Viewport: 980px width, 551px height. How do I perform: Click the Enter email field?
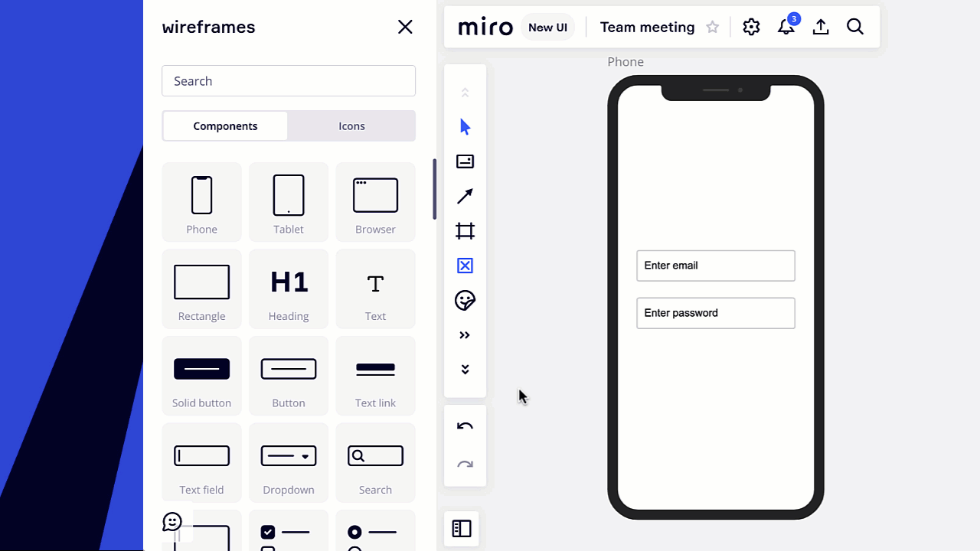[716, 266]
